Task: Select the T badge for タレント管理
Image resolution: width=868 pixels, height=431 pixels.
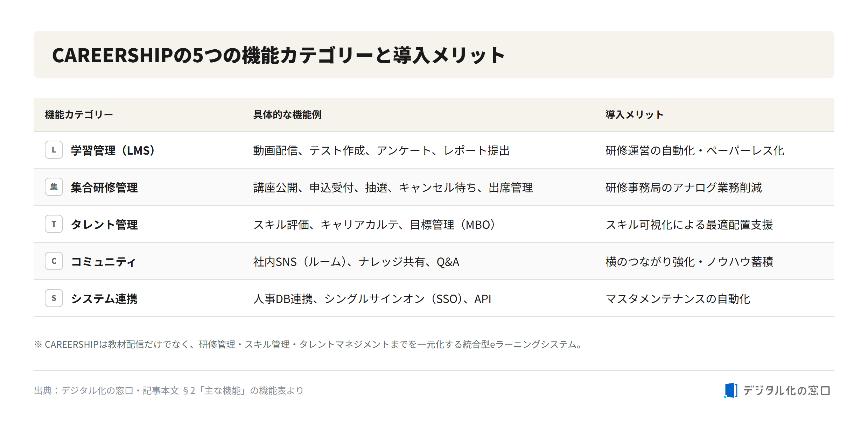Action: click(54, 224)
